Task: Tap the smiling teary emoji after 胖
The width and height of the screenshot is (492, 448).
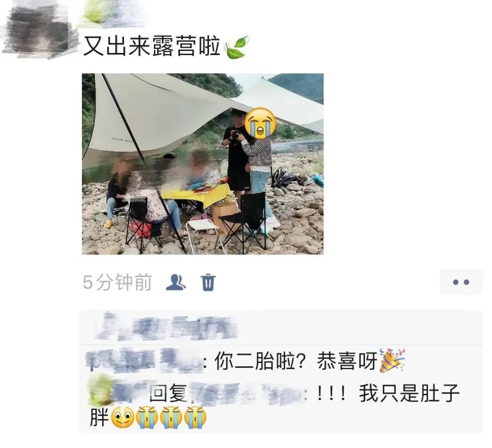Action: (x=123, y=417)
